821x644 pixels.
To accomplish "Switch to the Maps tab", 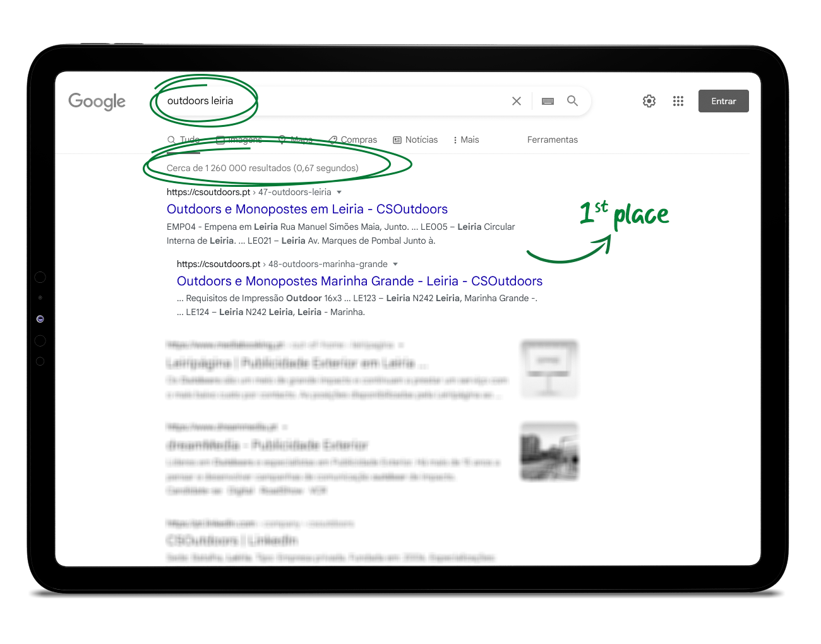I will 296,140.
